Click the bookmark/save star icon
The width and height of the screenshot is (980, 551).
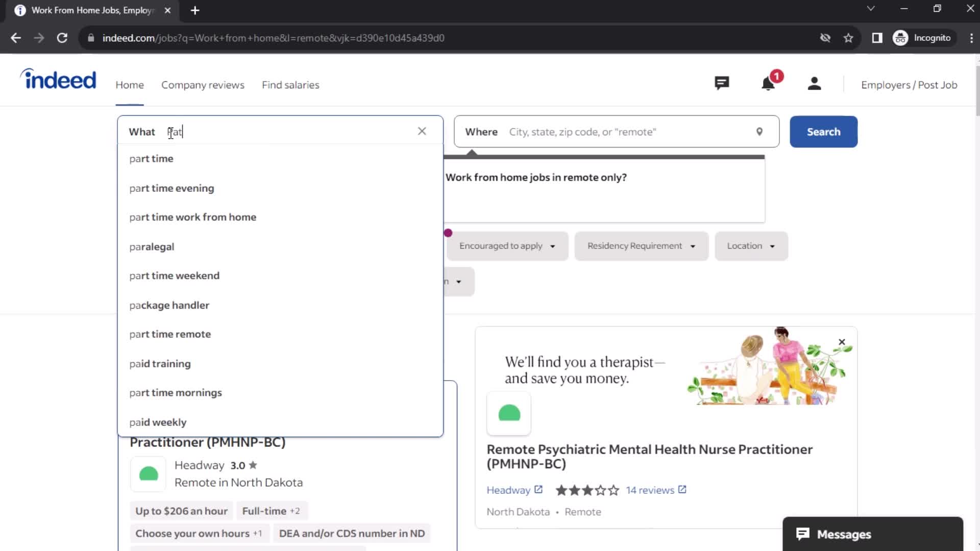849,38
